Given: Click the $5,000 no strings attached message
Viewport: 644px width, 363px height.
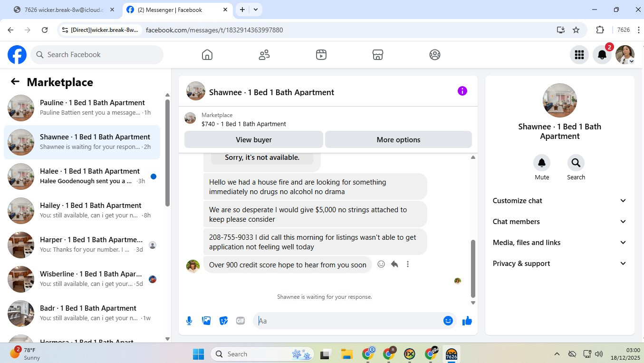Looking at the screenshot, I should coord(315,215).
